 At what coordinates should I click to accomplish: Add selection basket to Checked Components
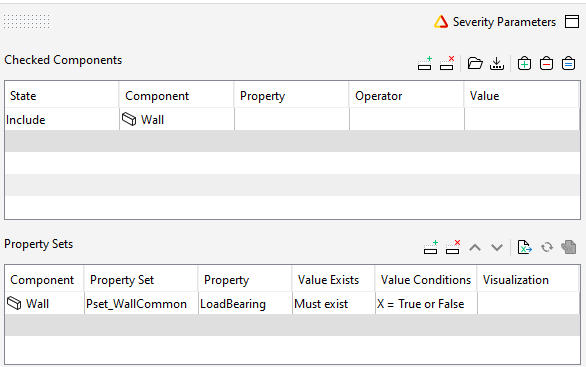pyautogui.click(x=524, y=63)
